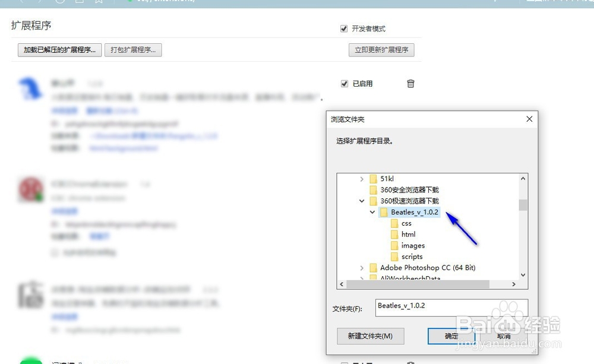Click the trash icon to delete the first extension
This screenshot has height=364, width=594.
tap(410, 84)
